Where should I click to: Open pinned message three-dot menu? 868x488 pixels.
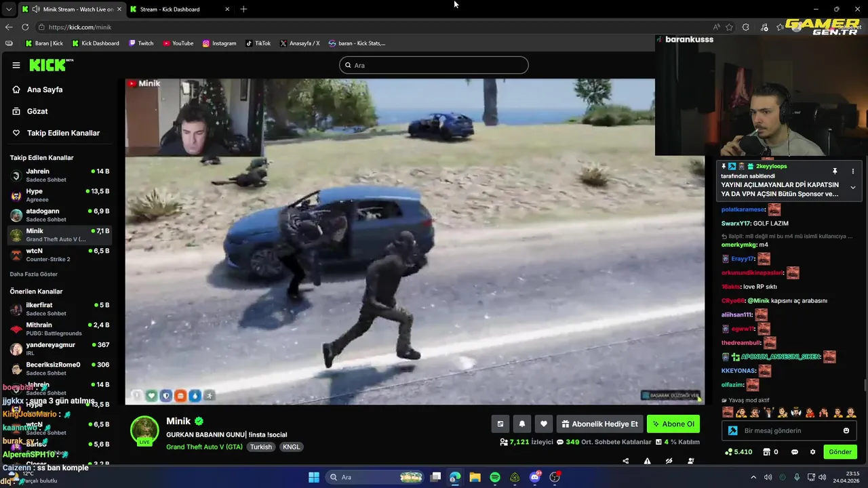(853, 171)
